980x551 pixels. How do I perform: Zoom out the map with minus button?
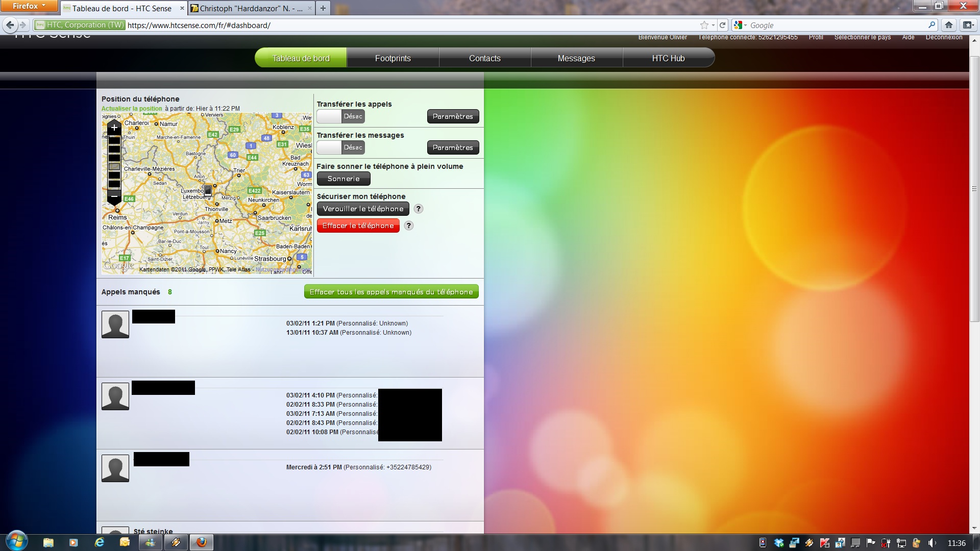coord(114,196)
